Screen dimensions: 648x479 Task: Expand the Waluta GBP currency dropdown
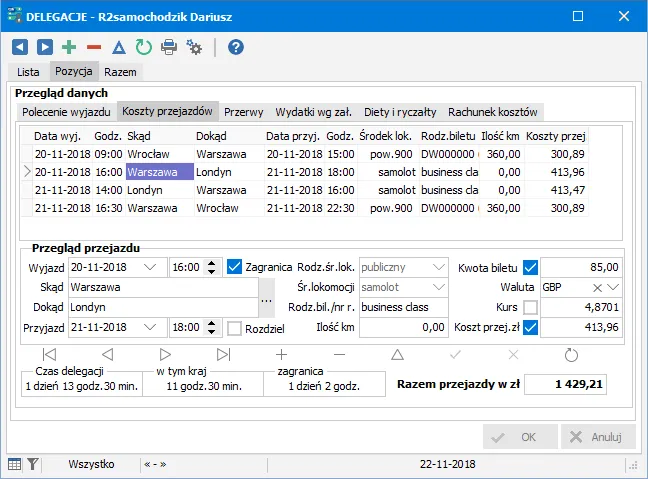pyautogui.click(x=613, y=287)
